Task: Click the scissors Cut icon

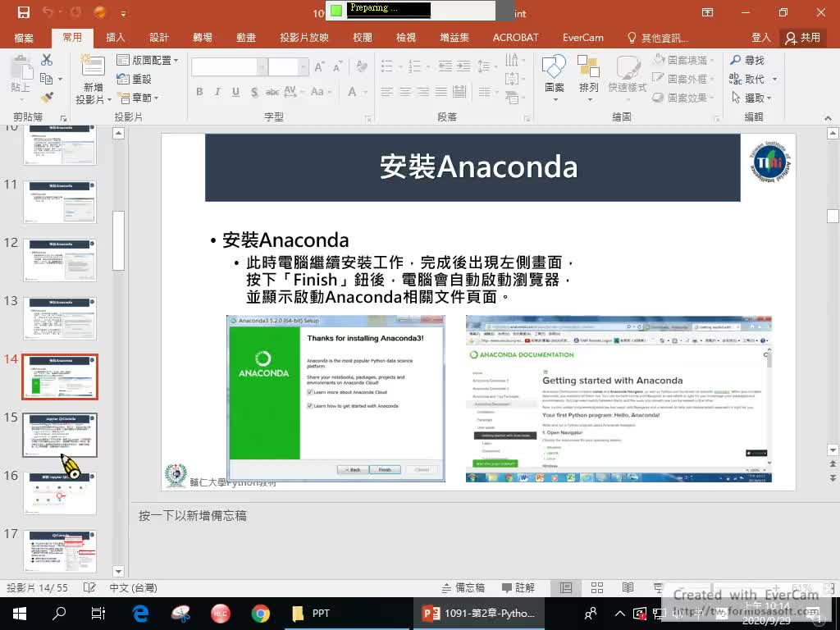Action: click(x=47, y=60)
